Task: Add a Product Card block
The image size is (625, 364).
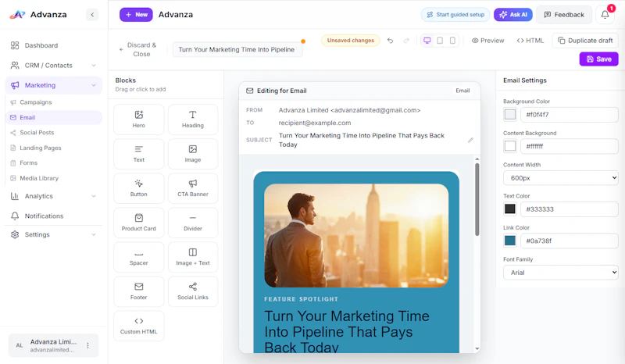Action: (139, 223)
